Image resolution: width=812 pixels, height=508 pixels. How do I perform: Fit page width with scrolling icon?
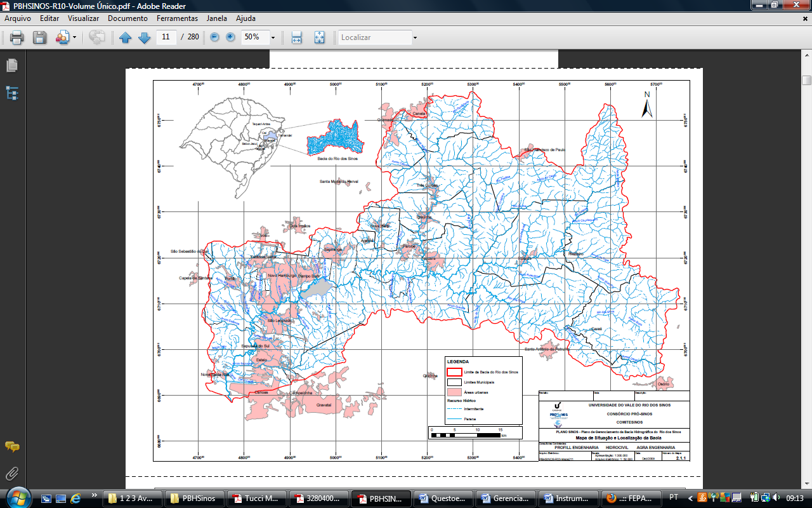296,37
